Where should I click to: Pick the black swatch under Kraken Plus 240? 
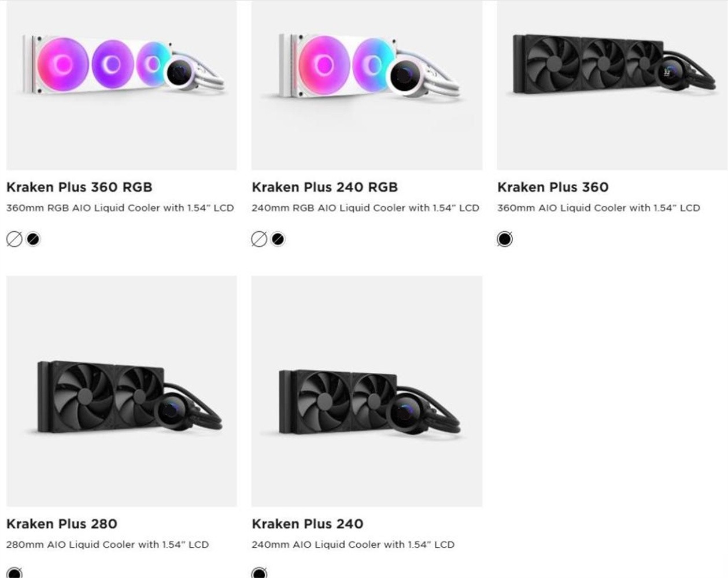tap(260, 573)
